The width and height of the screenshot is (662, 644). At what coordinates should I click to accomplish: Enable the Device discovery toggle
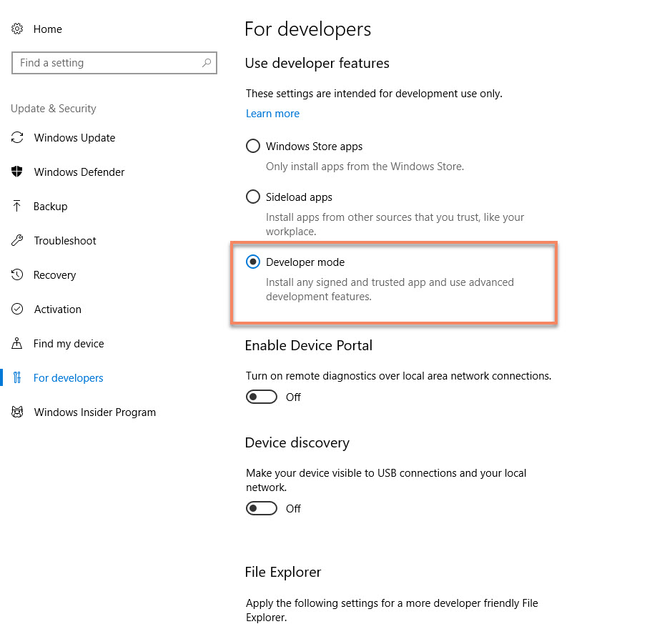click(262, 508)
